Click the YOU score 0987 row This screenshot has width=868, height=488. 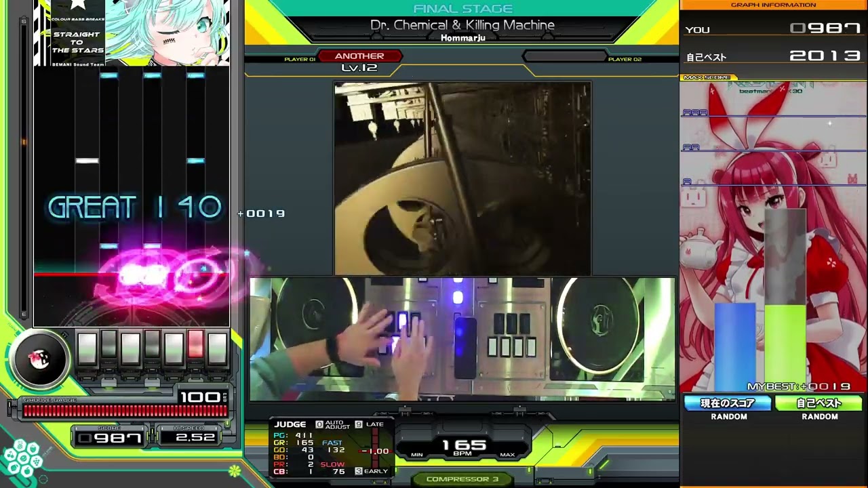(x=773, y=29)
